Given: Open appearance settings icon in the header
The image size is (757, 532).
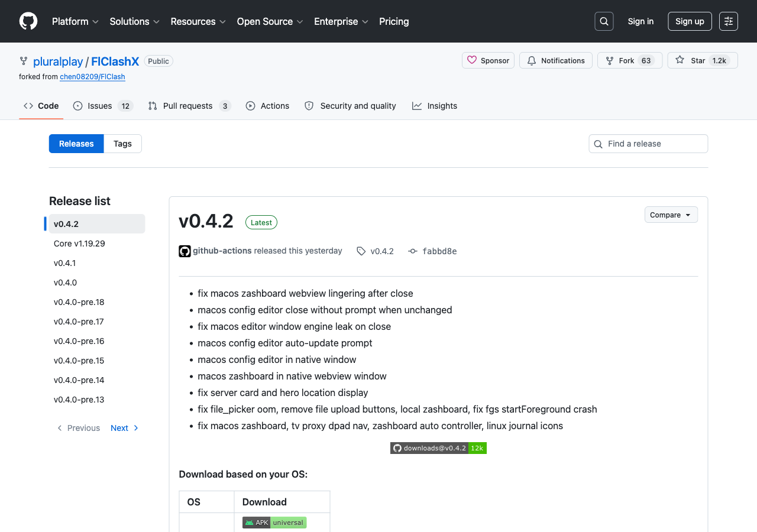Looking at the screenshot, I should (x=729, y=21).
